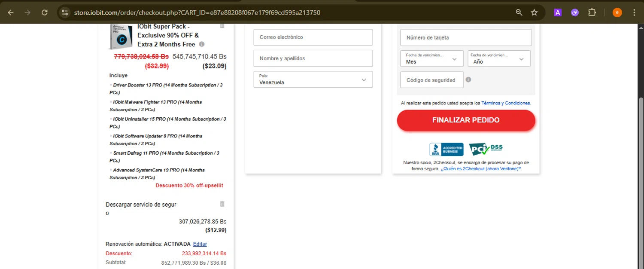Open the Año expiration dropdown

pyautogui.click(x=499, y=59)
